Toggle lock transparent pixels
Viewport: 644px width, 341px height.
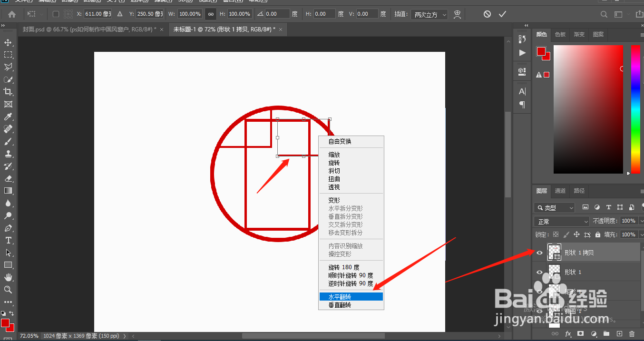pyautogui.click(x=556, y=234)
